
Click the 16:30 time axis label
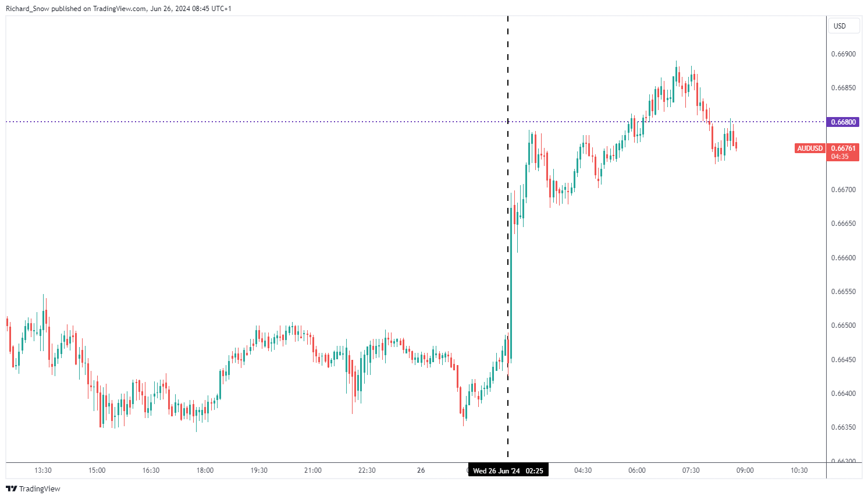(x=151, y=470)
